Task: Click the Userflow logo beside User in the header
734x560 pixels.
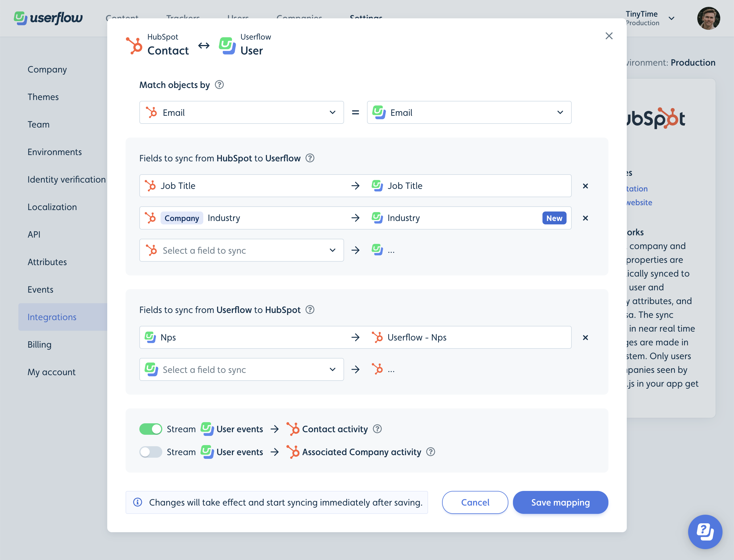Action: click(227, 46)
